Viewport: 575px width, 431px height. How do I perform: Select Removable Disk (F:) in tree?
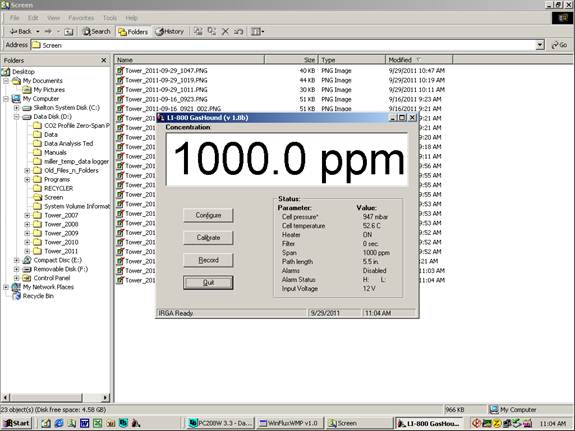click(x=61, y=269)
